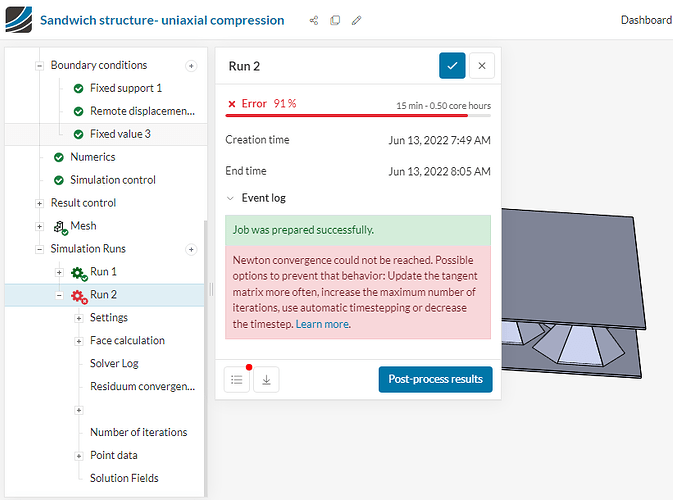The height and width of the screenshot is (500, 673).
Task: Click the download results icon
Action: tap(266, 379)
